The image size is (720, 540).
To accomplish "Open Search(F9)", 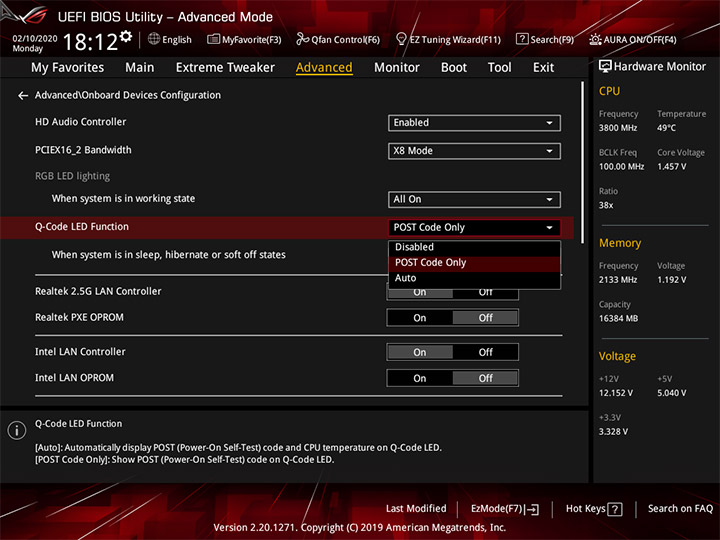I will click(x=545, y=39).
